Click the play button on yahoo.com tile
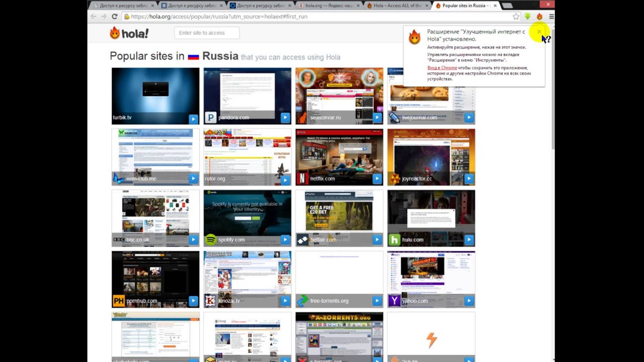The image size is (644, 362). coord(469,301)
